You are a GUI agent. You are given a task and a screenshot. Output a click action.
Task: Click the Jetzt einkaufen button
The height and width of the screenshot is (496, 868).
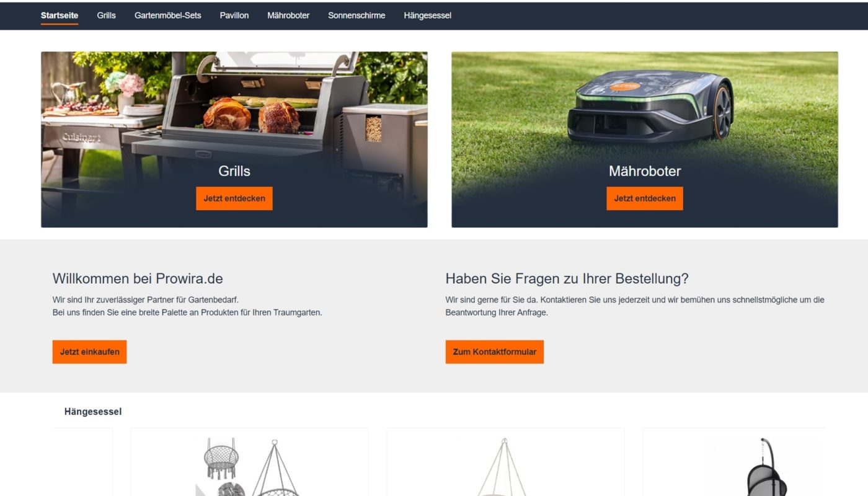point(89,352)
